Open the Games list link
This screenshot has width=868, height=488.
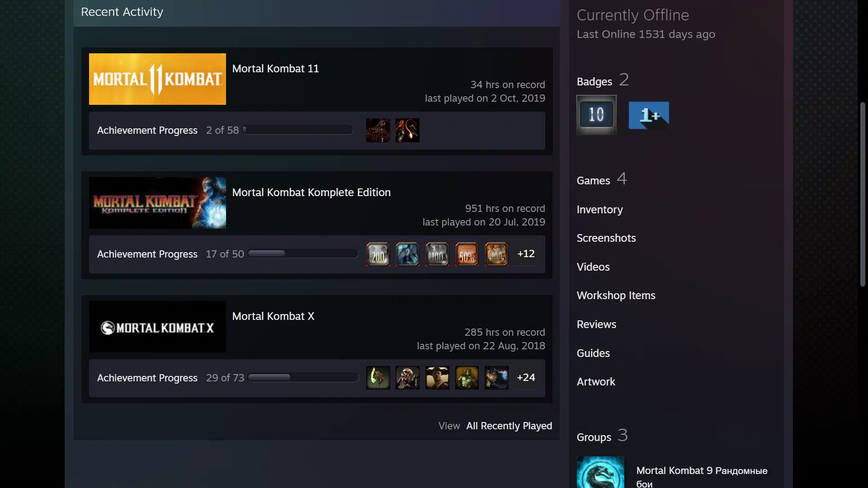click(602, 179)
